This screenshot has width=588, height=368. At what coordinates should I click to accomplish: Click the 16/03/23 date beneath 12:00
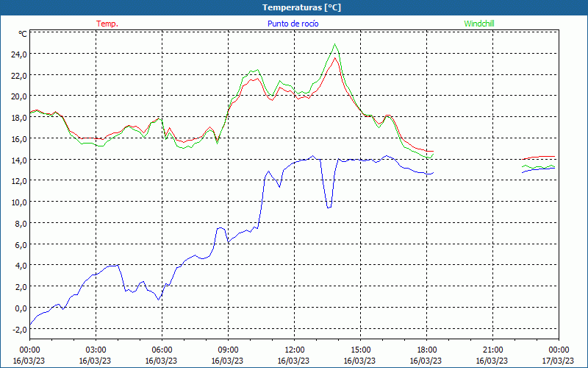[x=293, y=361]
